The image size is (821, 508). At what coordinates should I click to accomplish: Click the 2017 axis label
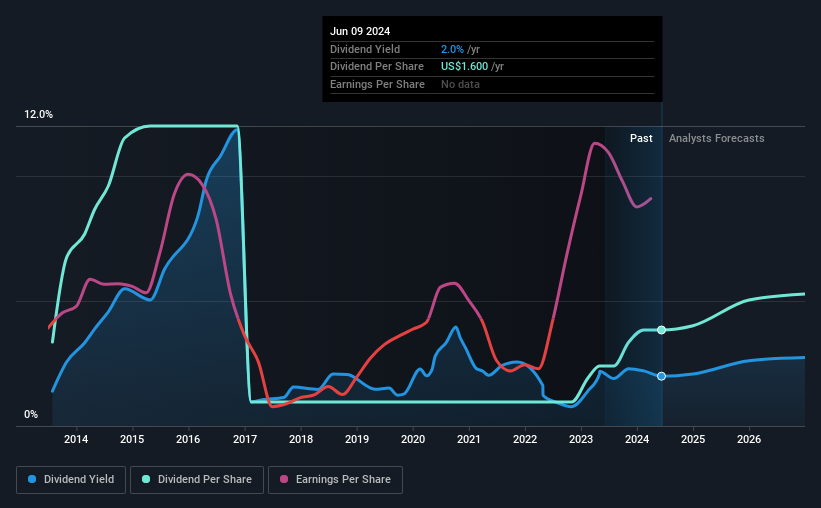[245, 439]
